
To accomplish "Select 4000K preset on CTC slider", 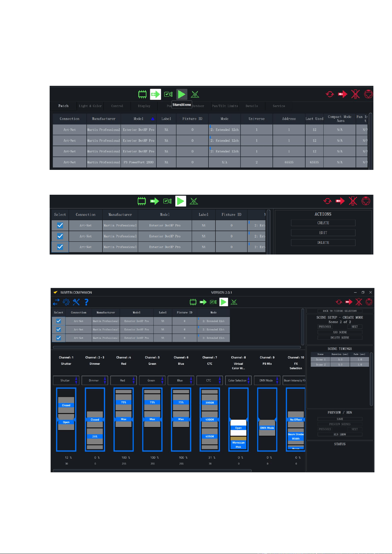I will click(210, 420).
